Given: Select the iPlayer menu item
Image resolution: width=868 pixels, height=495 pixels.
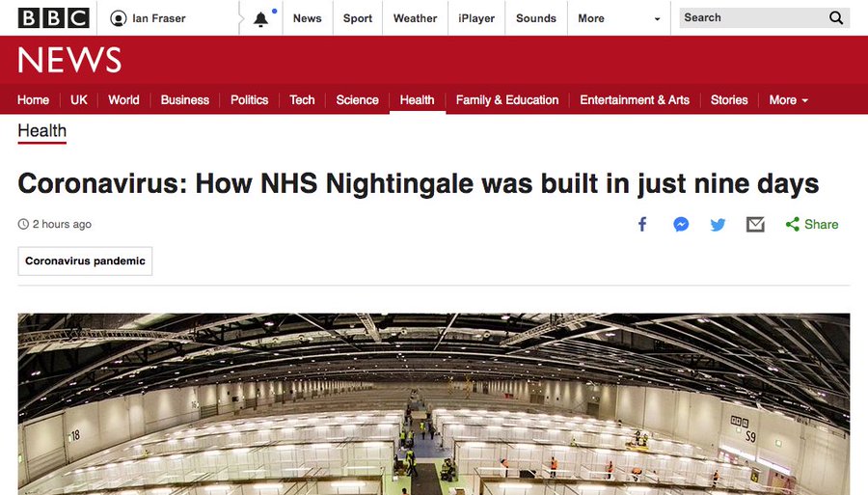Looking at the screenshot, I should coord(476,18).
